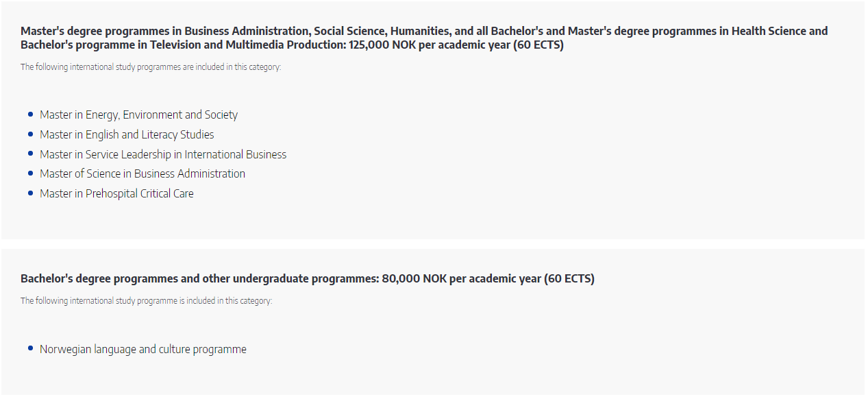
Task: Click bullet beside Norwegian language programme
Action: 31,348
